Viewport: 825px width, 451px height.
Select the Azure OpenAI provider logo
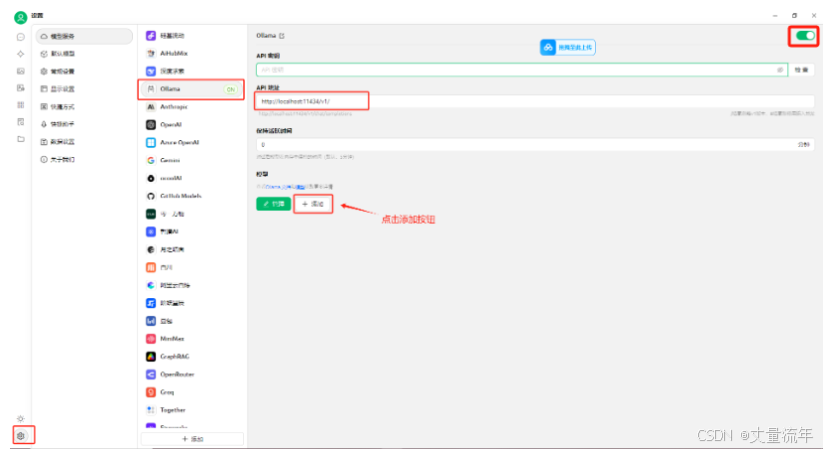point(151,143)
